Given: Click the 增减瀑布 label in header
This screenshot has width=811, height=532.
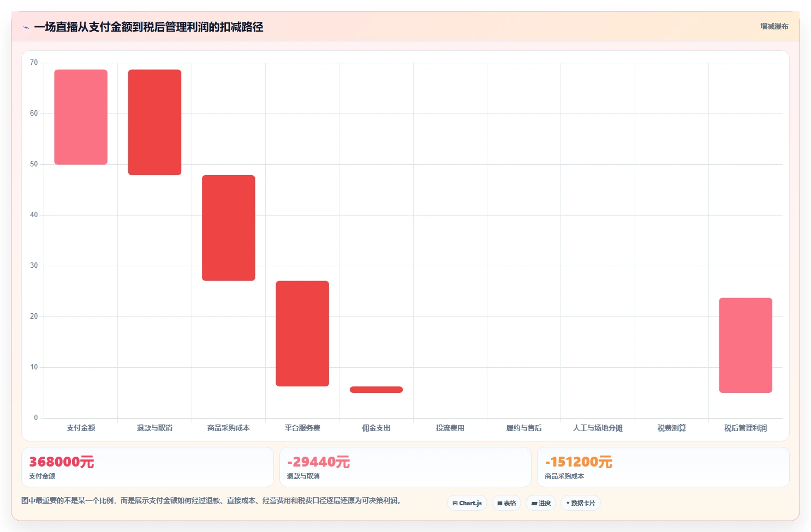Looking at the screenshot, I should point(774,26).
